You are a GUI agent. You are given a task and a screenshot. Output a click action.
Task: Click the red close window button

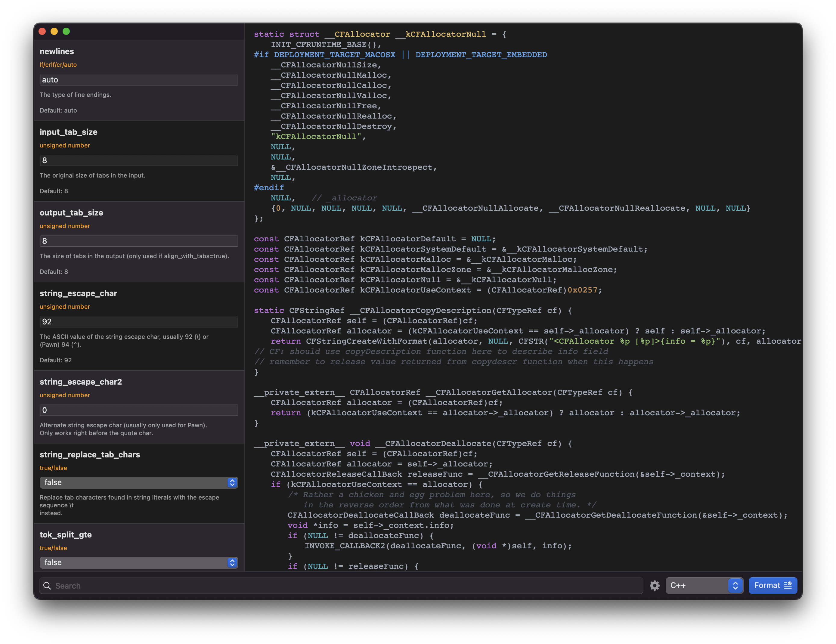pyautogui.click(x=42, y=31)
